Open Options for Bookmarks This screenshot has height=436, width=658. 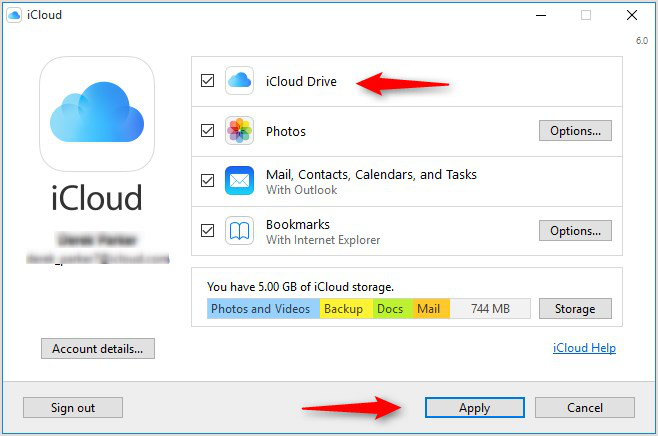click(x=575, y=231)
